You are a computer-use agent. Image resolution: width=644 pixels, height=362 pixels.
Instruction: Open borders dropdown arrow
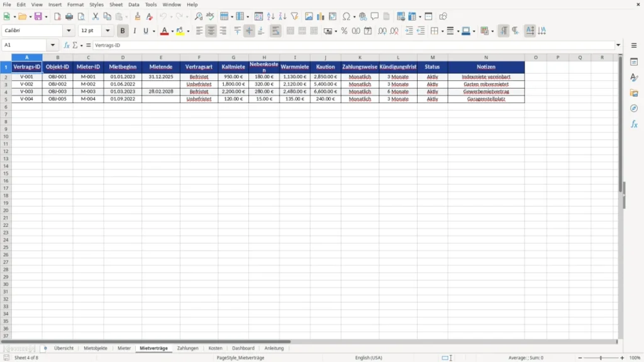[x=442, y=31]
